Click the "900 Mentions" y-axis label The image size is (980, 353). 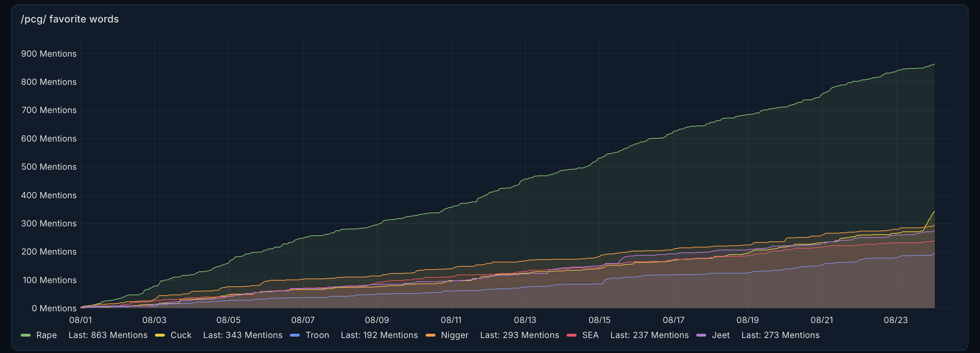(x=49, y=54)
